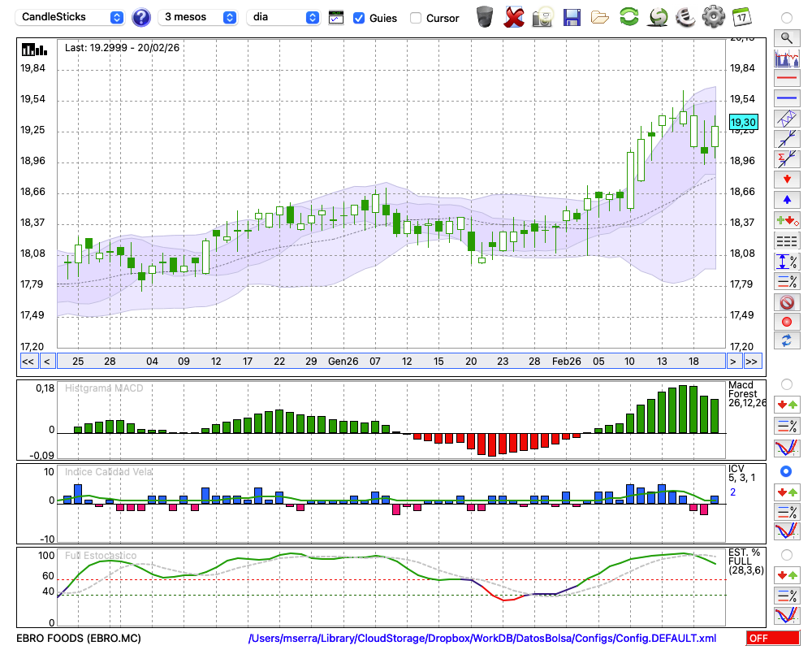Click the << scroll to start button
Image resolution: width=812 pixels, height=650 pixels.
pos(28,362)
